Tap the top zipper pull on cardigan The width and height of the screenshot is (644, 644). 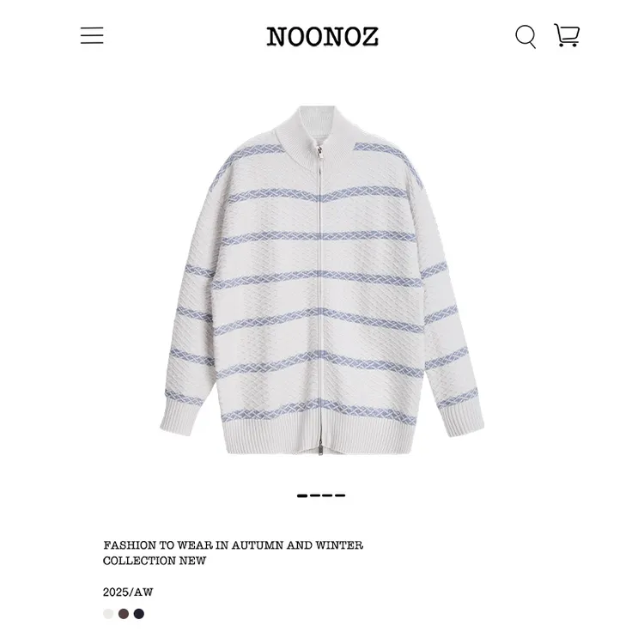pyautogui.click(x=319, y=155)
